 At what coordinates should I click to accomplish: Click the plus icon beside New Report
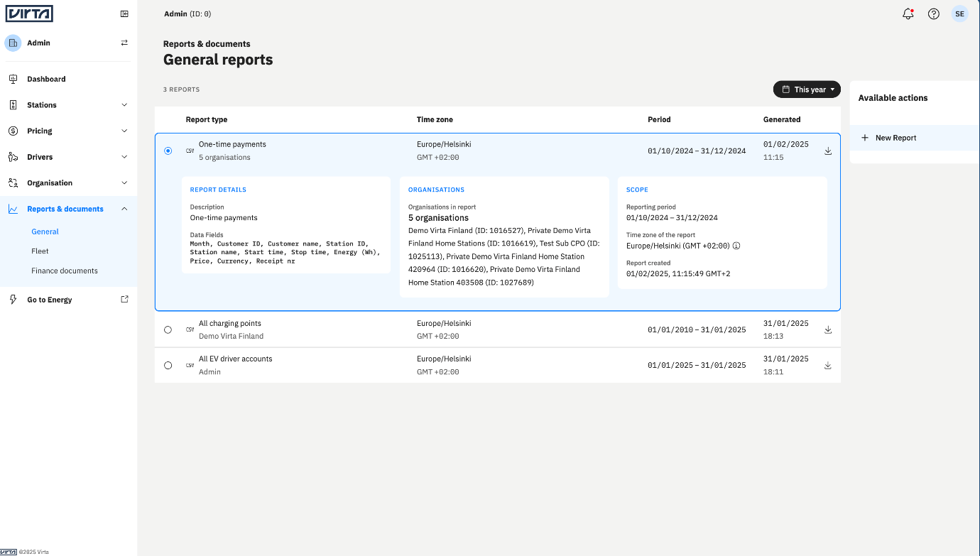[865, 138]
